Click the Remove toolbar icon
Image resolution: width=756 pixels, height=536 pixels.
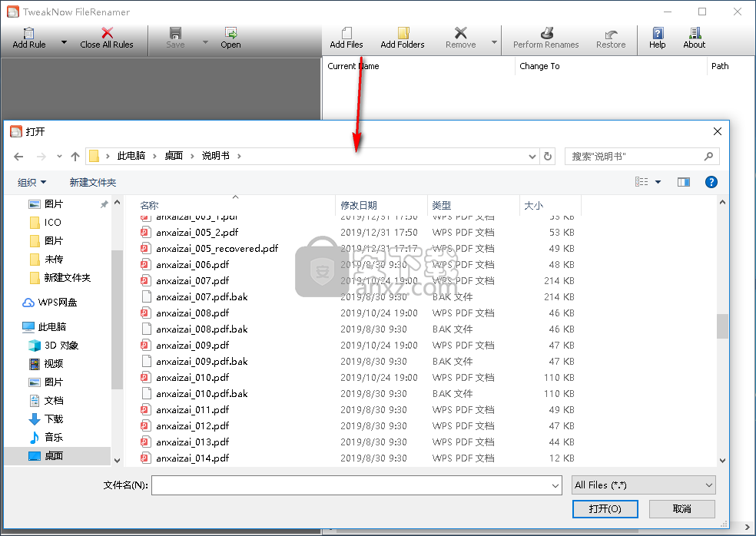coord(460,38)
